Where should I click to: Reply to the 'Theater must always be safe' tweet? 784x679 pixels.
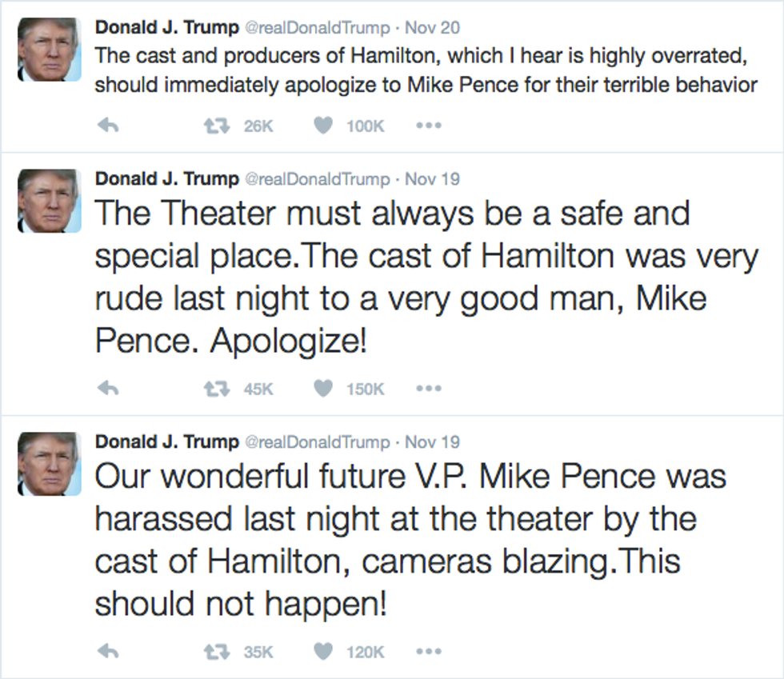(108, 389)
